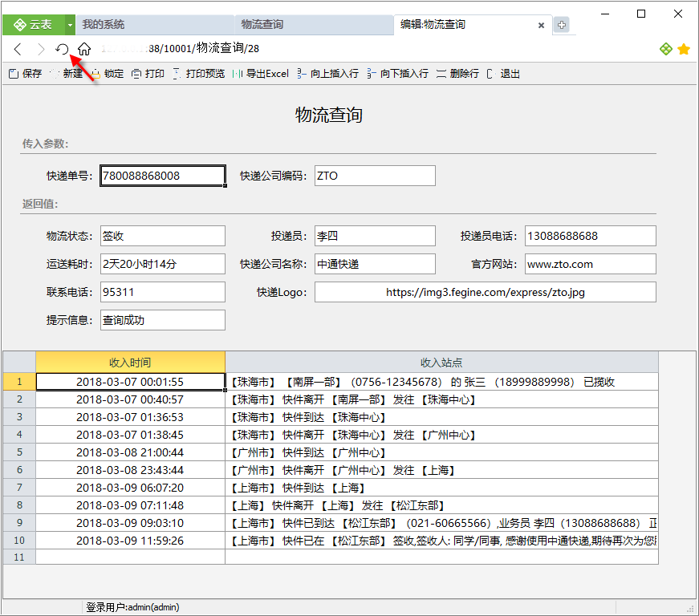The height and width of the screenshot is (616, 699).
Task: Switch to 我的系统 tab
Action: [154, 25]
